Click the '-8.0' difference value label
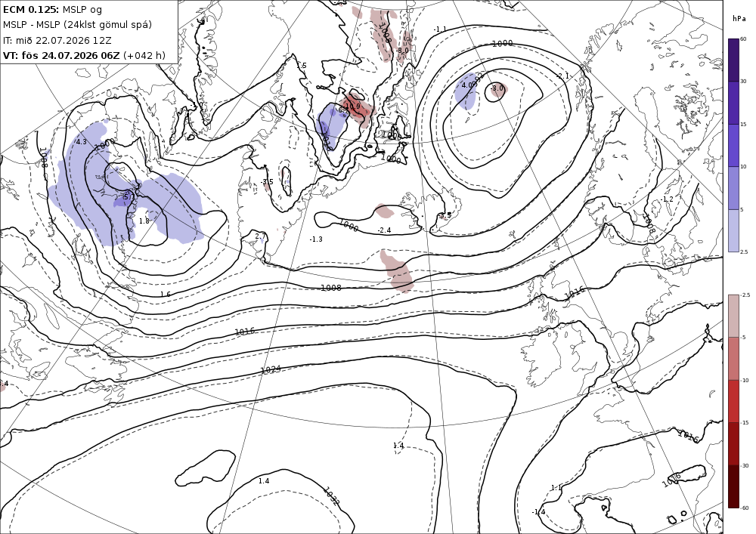This screenshot has width=756, height=534. (401, 51)
